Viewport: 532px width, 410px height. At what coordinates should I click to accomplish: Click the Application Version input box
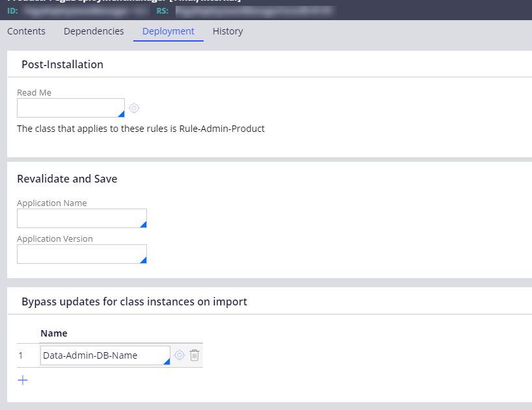pos(80,254)
